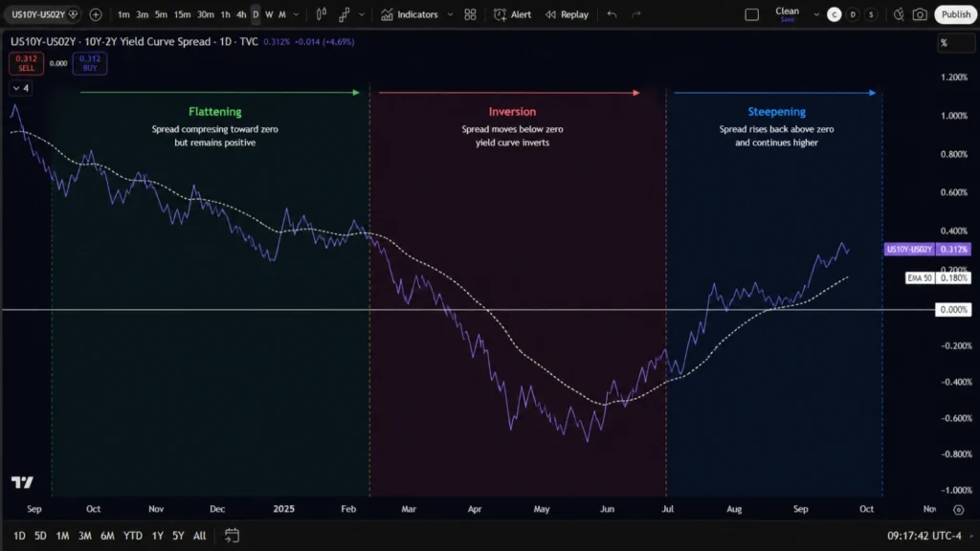Screen dimensions: 980x551
Task: Open the chart settings gear on time axis
Action: 959,509
